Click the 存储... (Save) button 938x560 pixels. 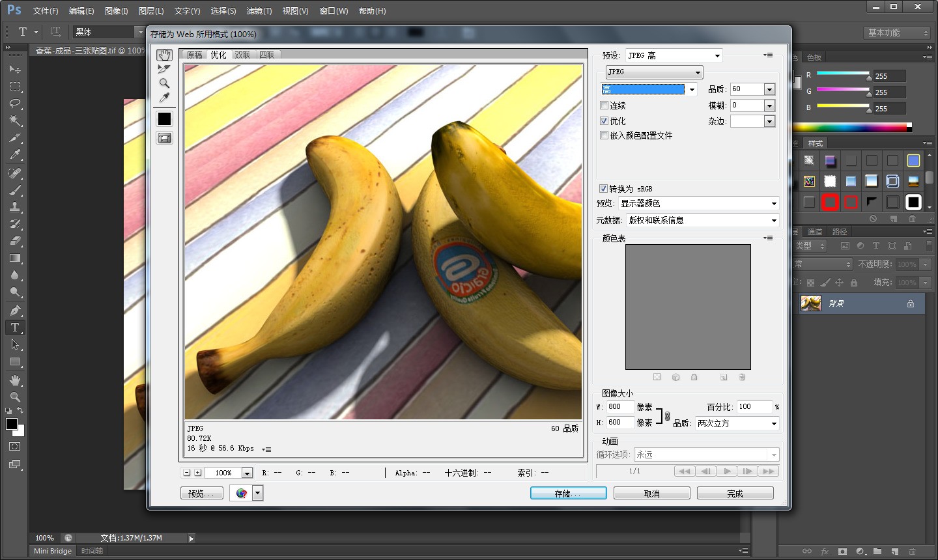coord(568,494)
